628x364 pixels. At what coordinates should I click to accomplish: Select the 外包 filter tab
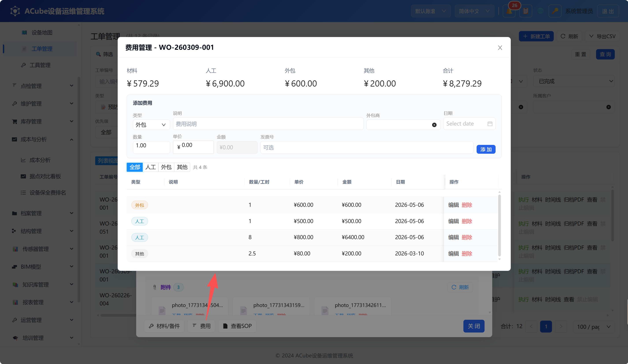166,167
